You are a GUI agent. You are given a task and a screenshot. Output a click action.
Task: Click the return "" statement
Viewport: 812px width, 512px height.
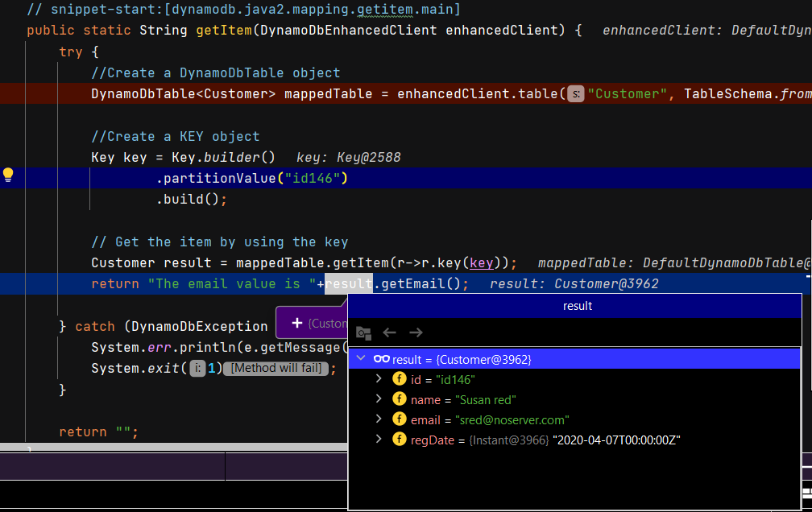click(x=99, y=431)
